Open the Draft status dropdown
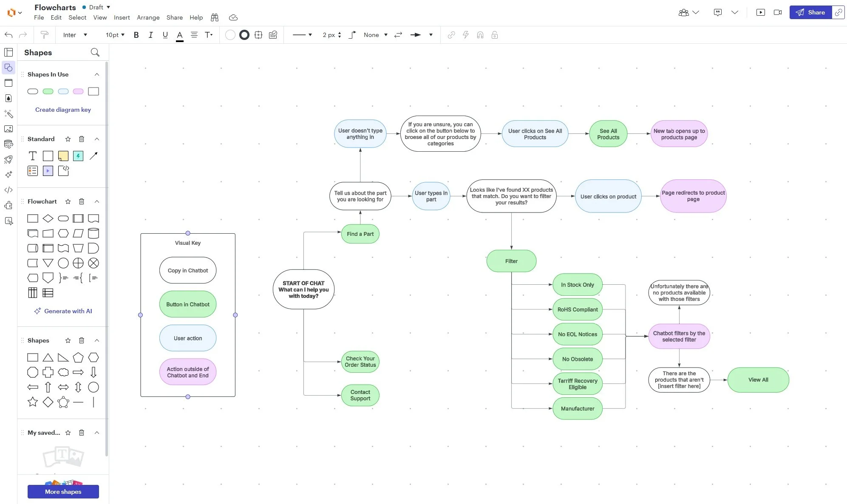This screenshot has width=847, height=504. tap(99, 7)
